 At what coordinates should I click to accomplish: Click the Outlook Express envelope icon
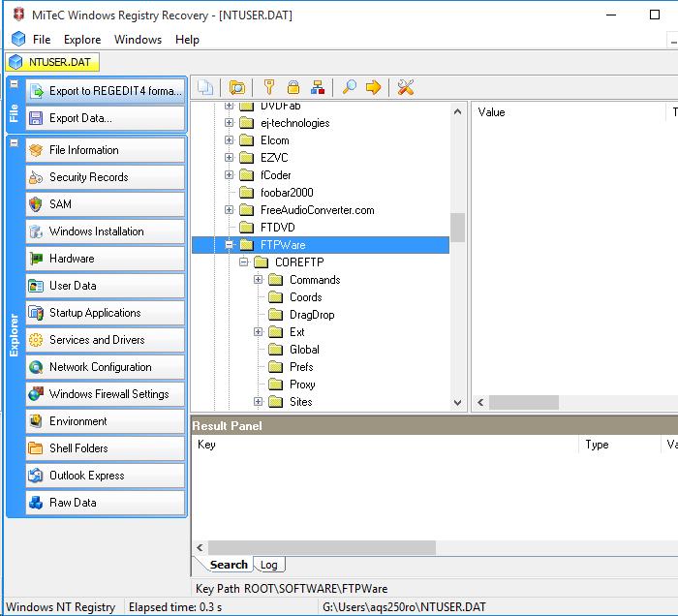point(36,476)
